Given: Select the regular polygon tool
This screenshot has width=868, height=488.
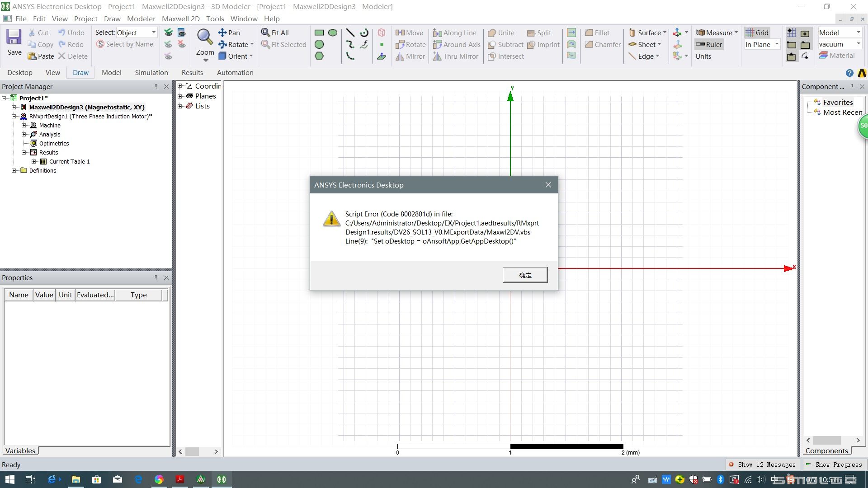Looking at the screenshot, I should point(319,56).
